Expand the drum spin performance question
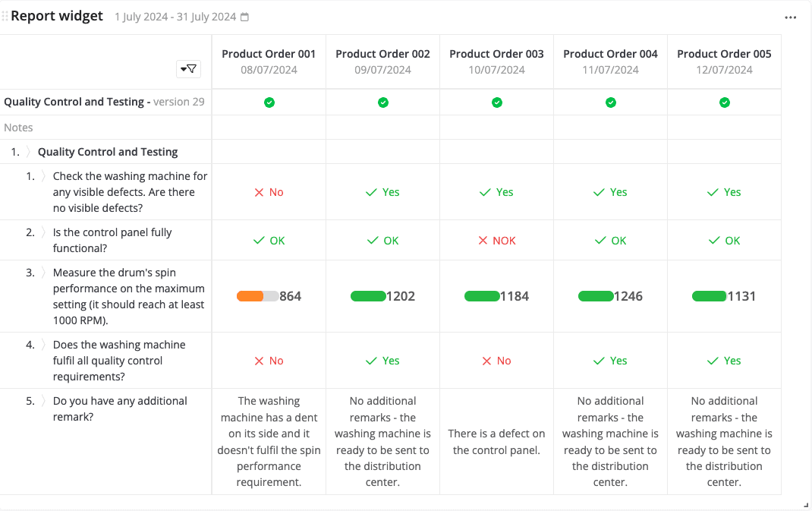This screenshot has height=511, width=812. [x=42, y=273]
